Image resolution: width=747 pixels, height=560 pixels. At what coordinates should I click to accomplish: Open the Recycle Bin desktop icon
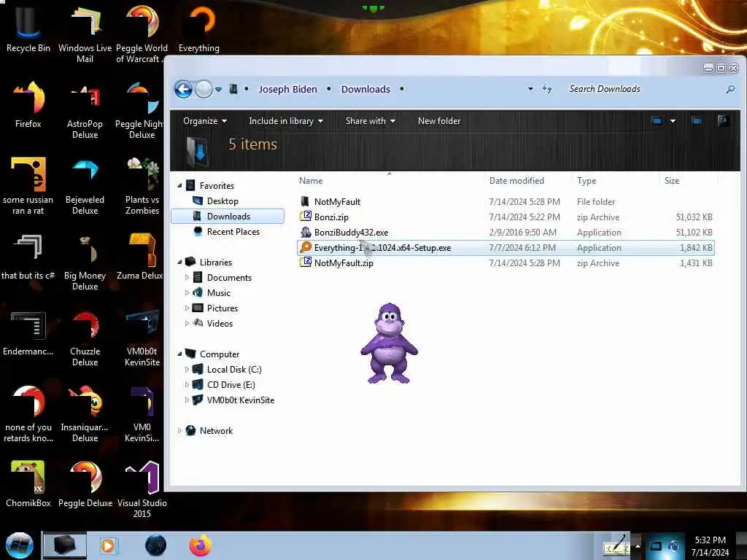(x=28, y=28)
